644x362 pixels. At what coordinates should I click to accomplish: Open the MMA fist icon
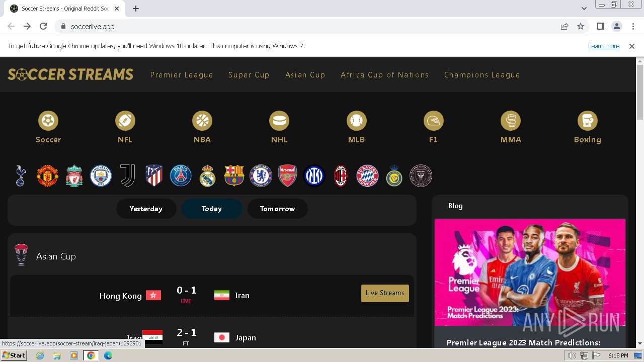(x=511, y=121)
